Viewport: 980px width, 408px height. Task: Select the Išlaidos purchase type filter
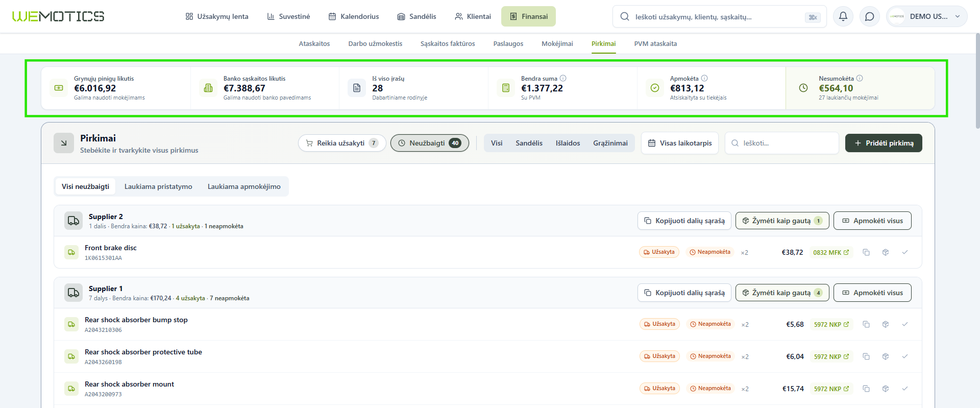(568, 143)
